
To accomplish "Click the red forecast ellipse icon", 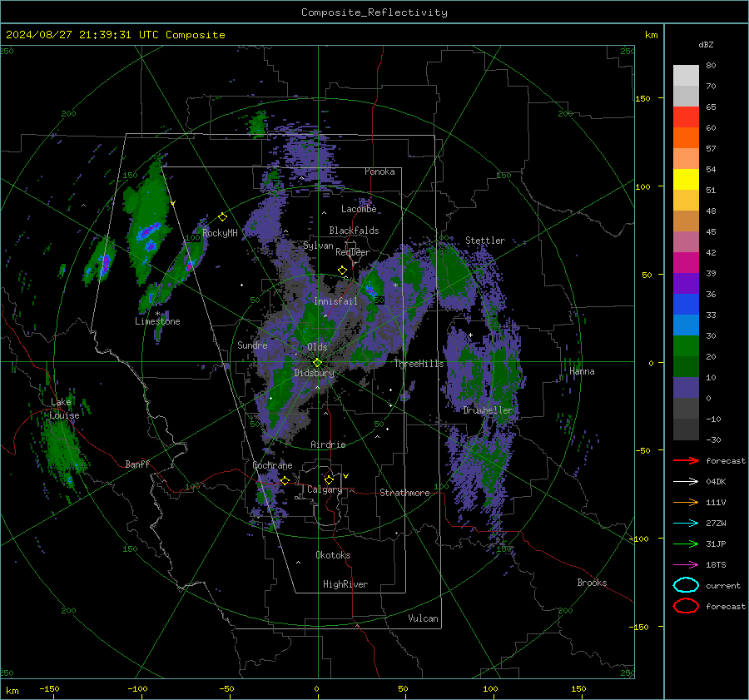I will point(686,606).
